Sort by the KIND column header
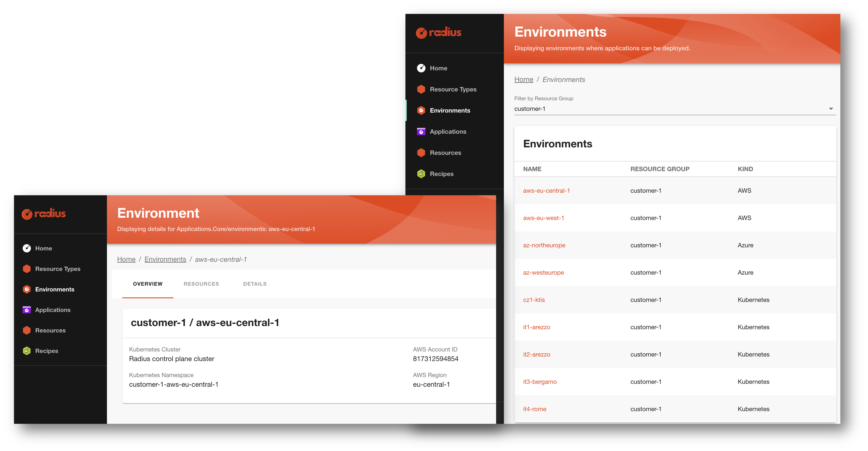868x451 pixels. point(745,169)
